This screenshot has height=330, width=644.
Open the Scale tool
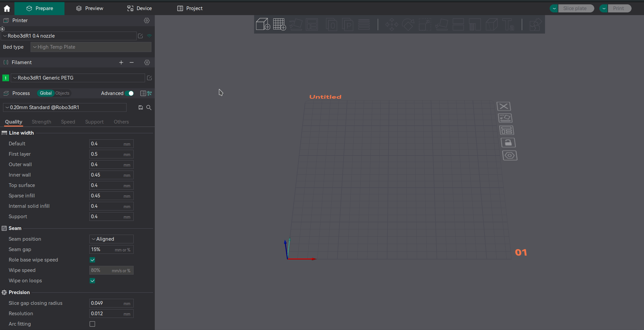click(x=424, y=24)
